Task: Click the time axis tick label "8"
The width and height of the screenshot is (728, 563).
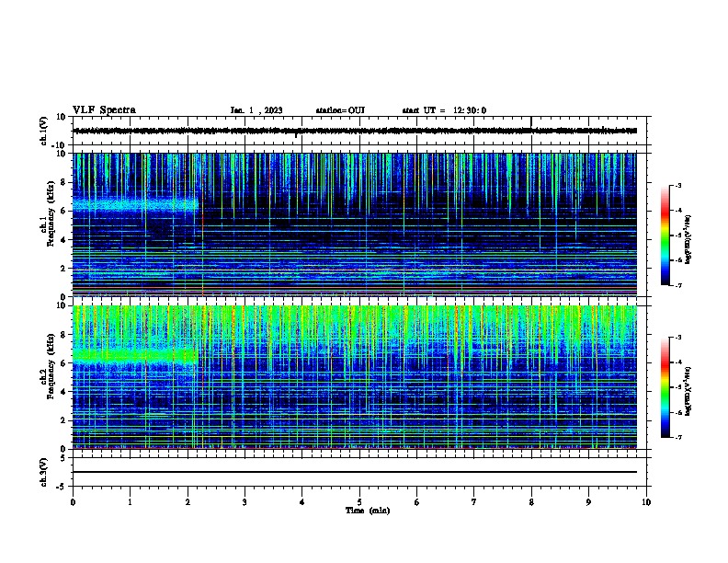Action: tap(531, 502)
